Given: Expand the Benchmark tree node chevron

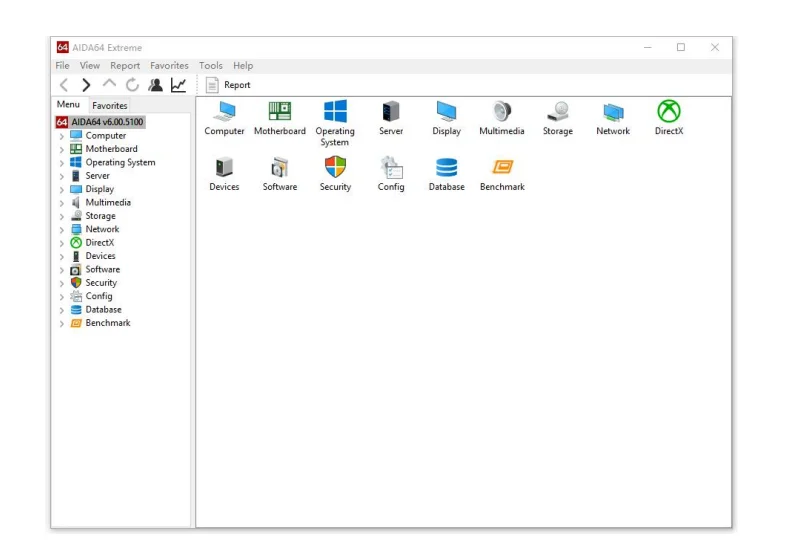Looking at the screenshot, I should (62, 323).
